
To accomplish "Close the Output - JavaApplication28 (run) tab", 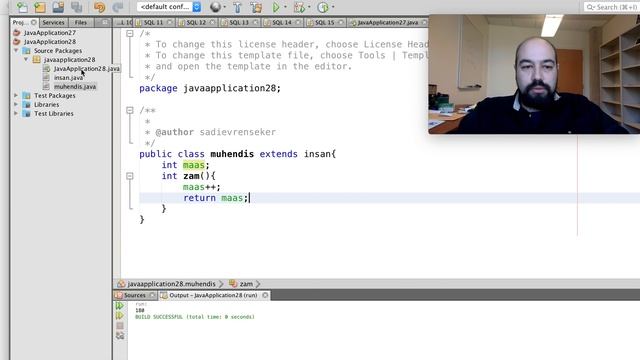I will (265, 295).
